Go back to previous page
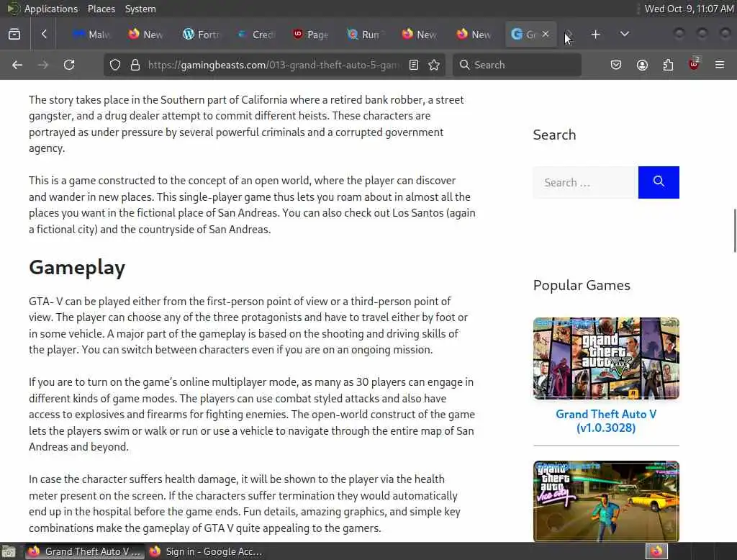 (17, 65)
